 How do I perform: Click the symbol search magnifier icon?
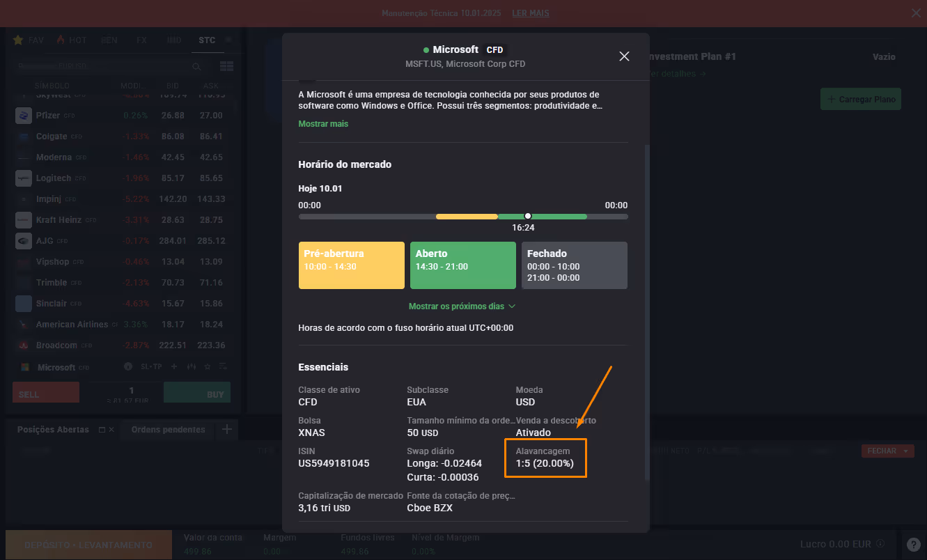pos(197,67)
